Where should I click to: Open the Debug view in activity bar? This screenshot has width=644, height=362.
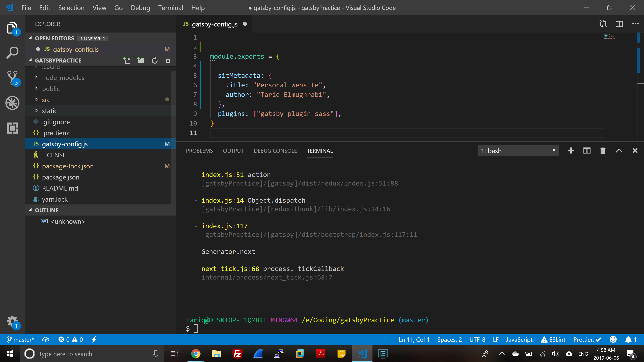pos(12,103)
